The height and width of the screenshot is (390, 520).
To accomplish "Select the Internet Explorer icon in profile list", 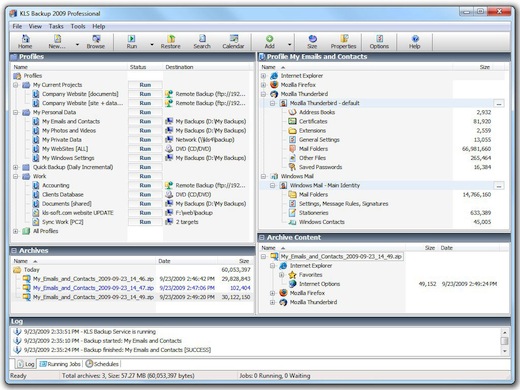I will (274, 76).
